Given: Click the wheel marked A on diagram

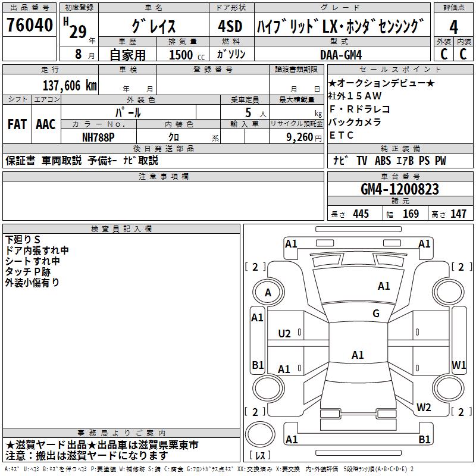Looking at the screenshot, I should pos(268,293).
